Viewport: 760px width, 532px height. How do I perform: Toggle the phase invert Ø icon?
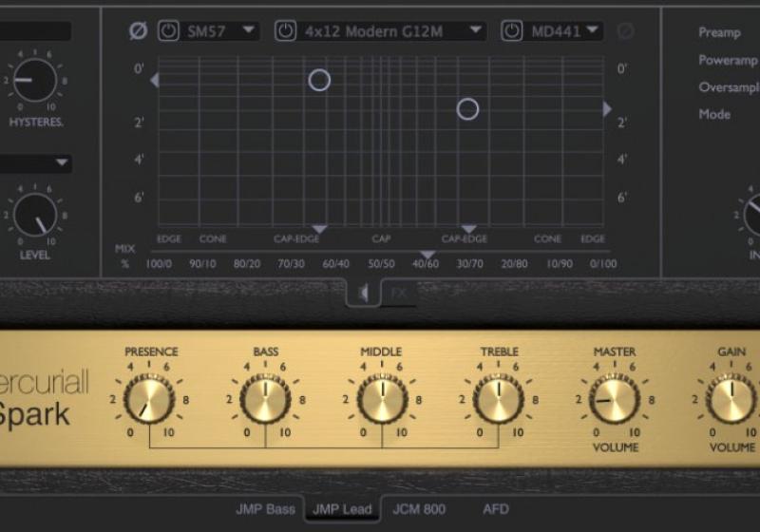(x=138, y=31)
